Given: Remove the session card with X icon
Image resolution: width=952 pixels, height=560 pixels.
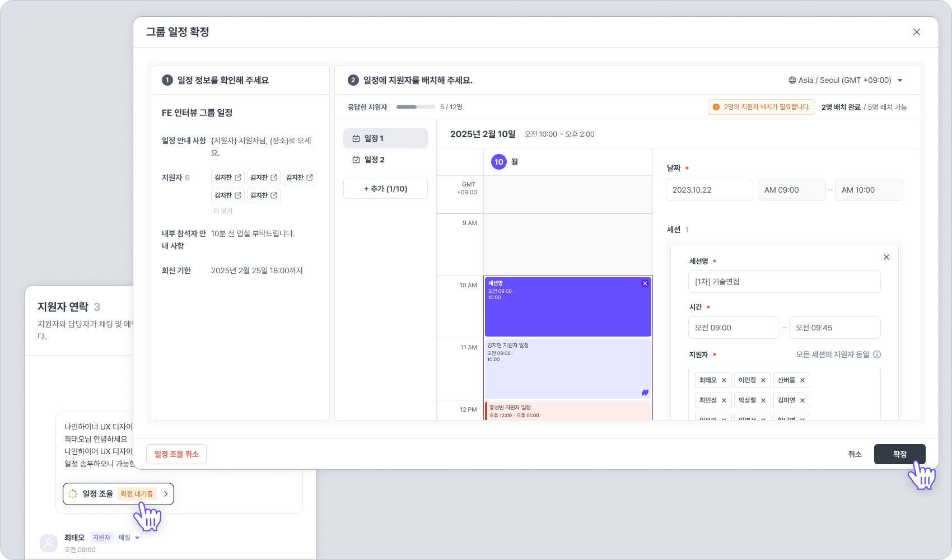Looking at the screenshot, I should [886, 257].
